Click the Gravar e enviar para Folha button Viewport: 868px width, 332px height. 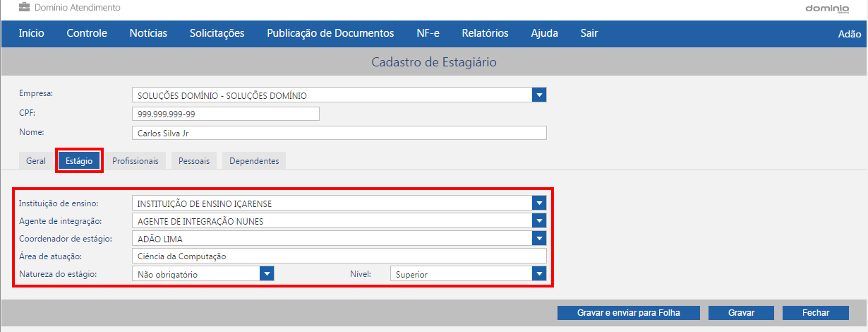tap(628, 313)
